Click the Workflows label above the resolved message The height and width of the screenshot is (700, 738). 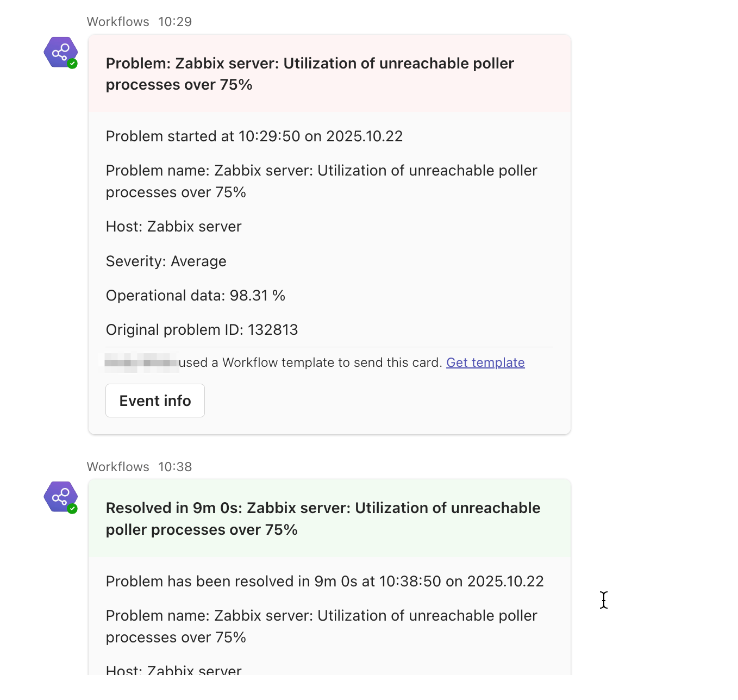[x=117, y=466]
